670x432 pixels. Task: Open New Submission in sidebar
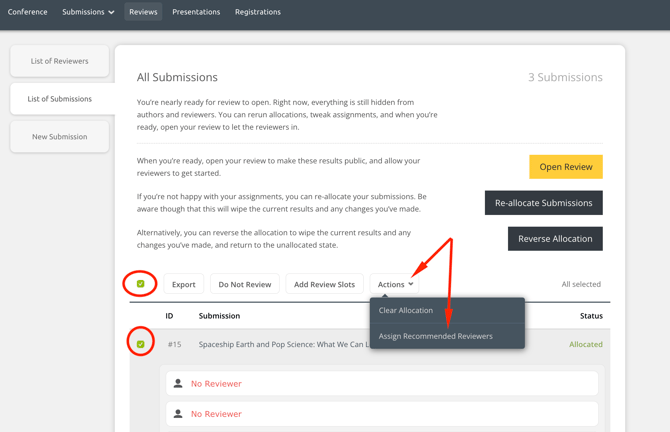pyautogui.click(x=60, y=137)
